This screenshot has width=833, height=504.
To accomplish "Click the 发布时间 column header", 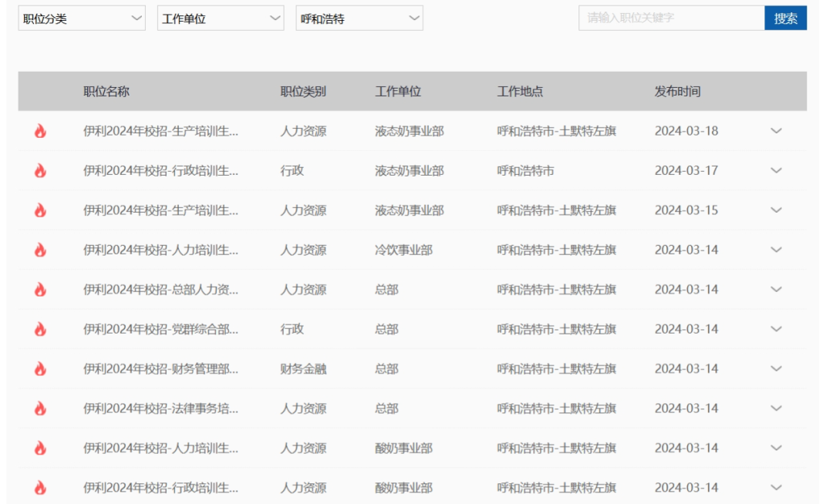I will 677,91.
